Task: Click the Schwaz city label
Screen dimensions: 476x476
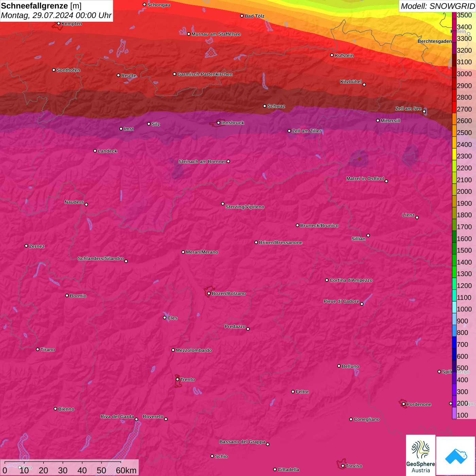Action: tap(276, 106)
